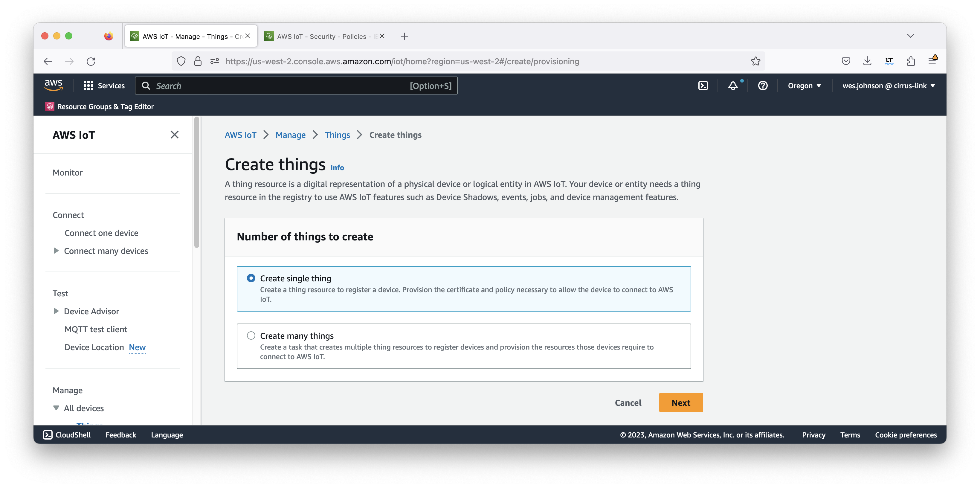Expand Device Advisor in sidebar

pyautogui.click(x=56, y=311)
